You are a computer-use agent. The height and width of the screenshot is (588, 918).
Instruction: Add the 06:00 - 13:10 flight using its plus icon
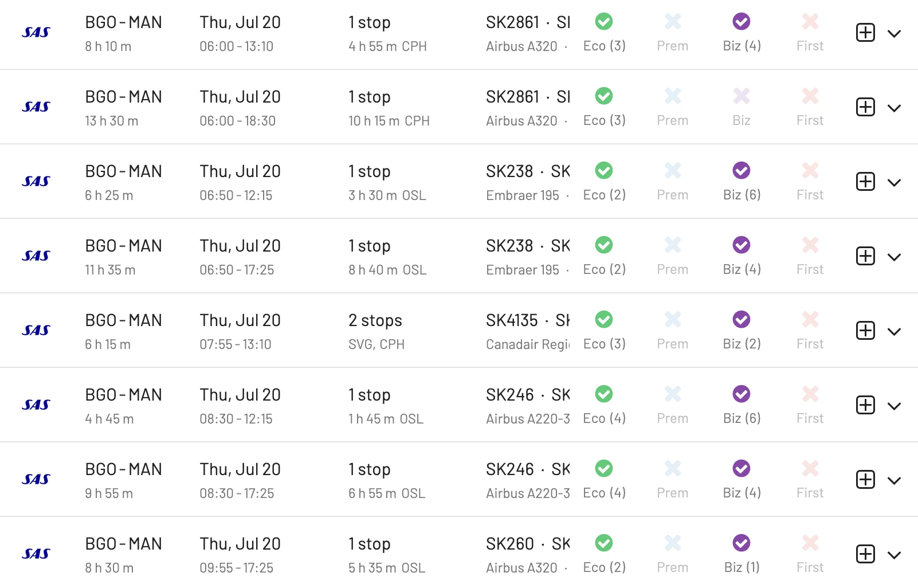pos(865,33)
